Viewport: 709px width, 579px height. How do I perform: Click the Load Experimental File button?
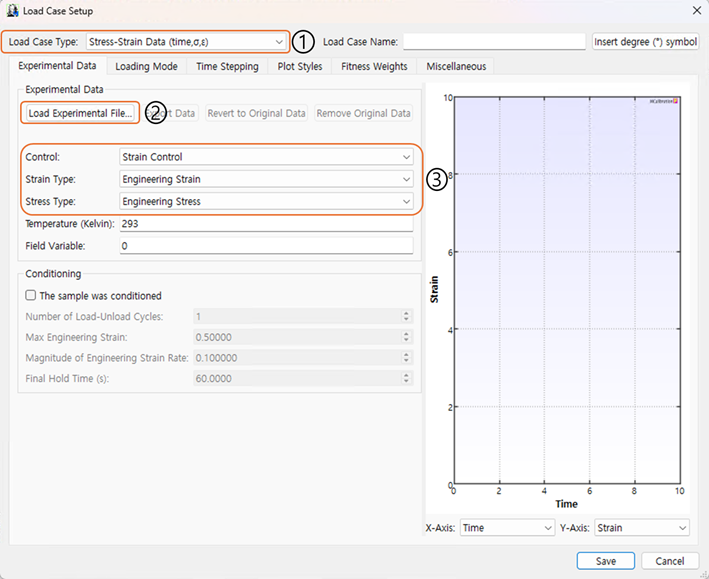tap(80, 113)
